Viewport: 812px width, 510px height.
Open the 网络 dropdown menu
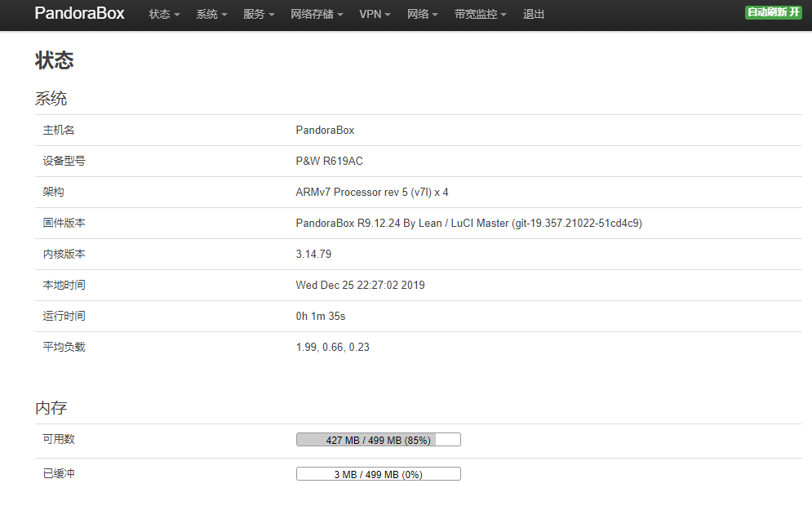click(x=422, y=15)
